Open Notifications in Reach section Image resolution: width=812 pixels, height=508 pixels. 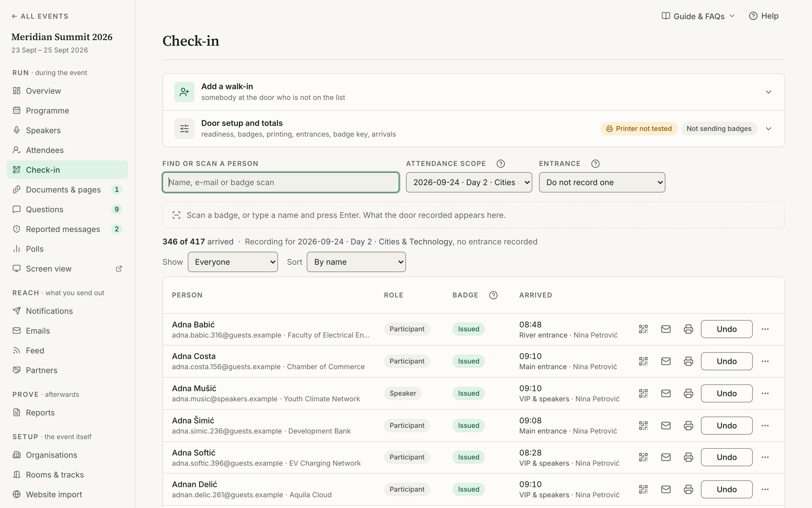point(67,311)
